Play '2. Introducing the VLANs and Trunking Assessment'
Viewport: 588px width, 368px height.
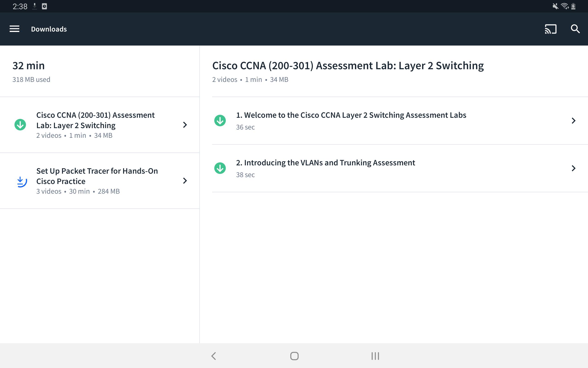[x=400, y=168]
